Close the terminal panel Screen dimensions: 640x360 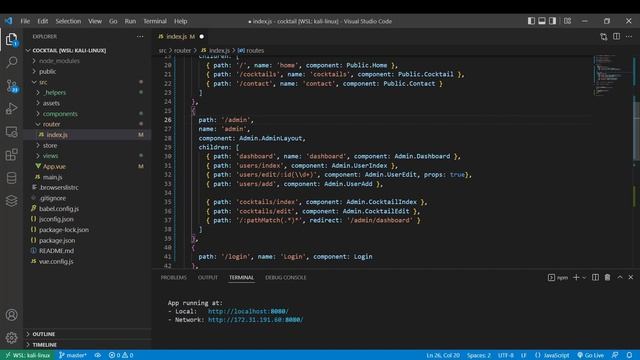tap(631, 278)
